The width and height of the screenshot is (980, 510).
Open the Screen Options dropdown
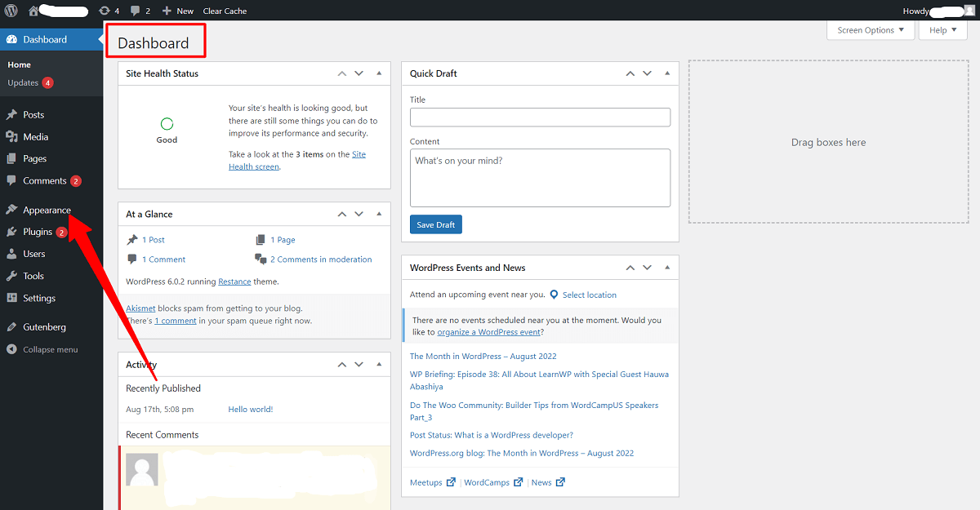(871, 29)
